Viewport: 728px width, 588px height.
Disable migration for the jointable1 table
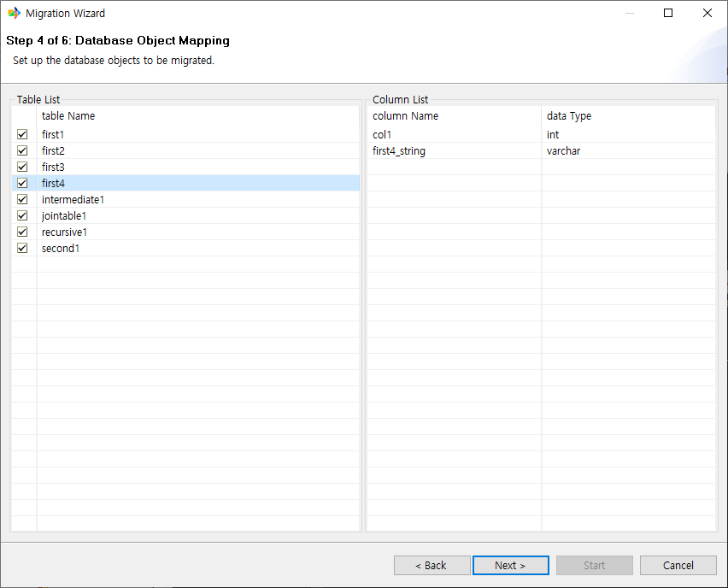21,215
